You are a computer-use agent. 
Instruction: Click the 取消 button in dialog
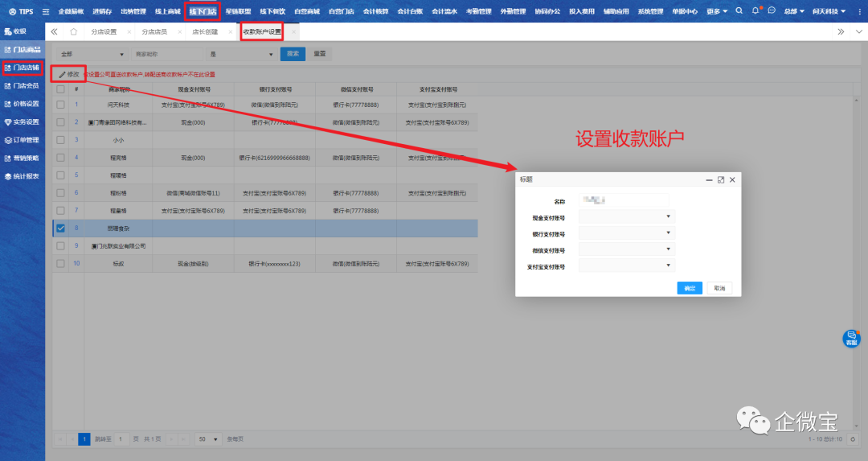click(x=719, y=288)
